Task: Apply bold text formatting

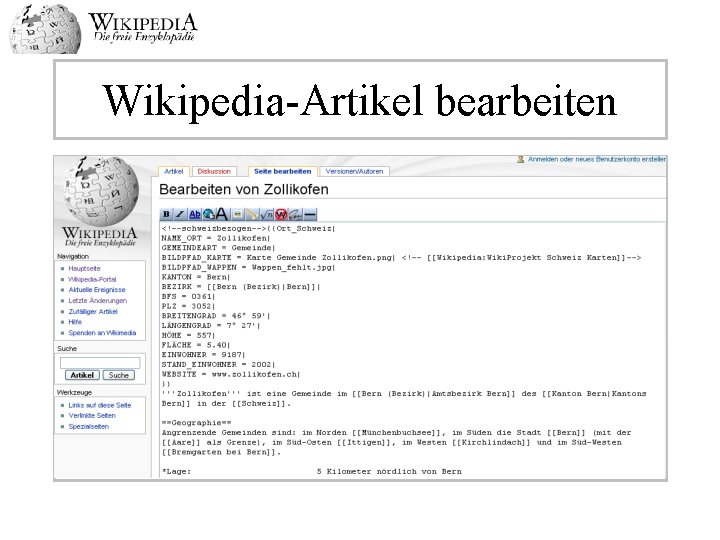Action: pyautogui.click(x=166, y=214)
